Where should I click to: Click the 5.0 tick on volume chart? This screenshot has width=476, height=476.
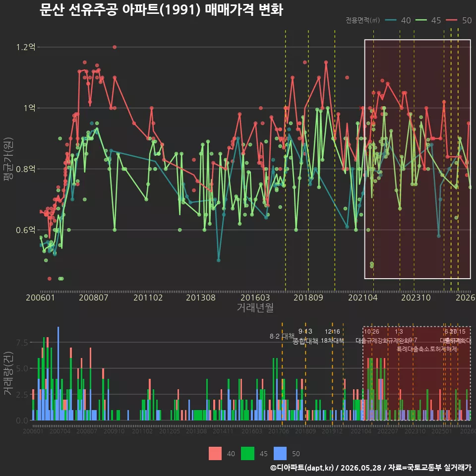(21, 368)
